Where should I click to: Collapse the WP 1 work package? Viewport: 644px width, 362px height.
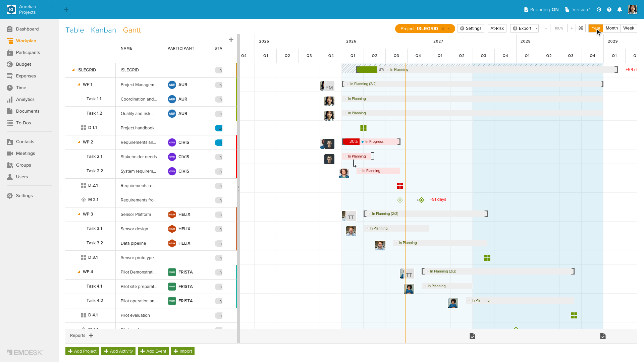[79, 84]
